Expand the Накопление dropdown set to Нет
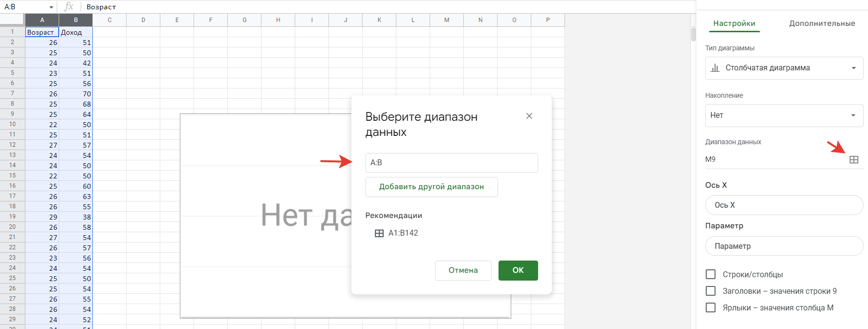The width and height of the screenshot is (868, 329). (783, 115)
